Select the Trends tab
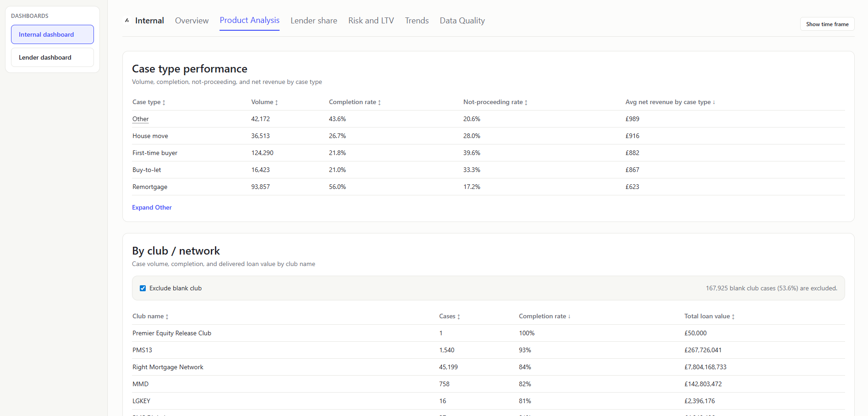 tap(416, 20)
